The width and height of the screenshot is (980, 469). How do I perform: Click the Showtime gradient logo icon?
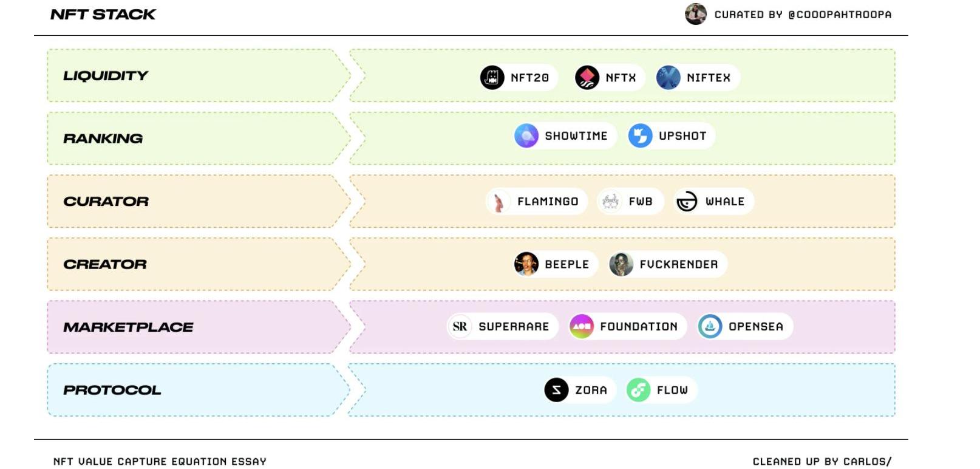(x=526, y=136)
